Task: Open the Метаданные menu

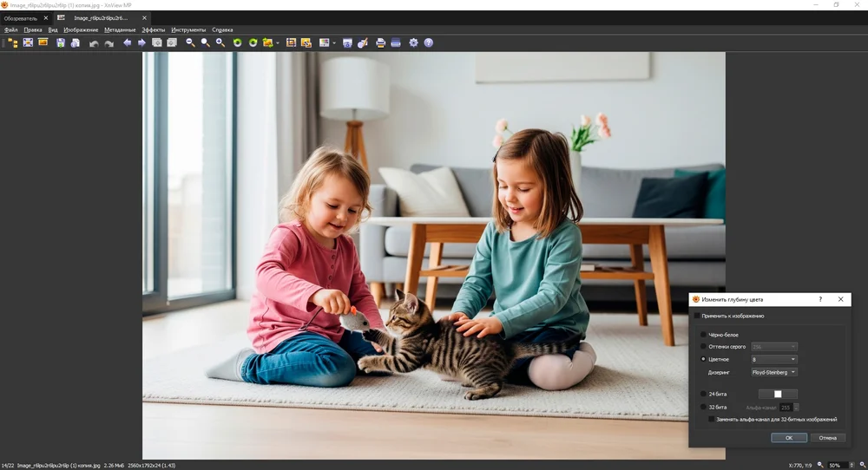Action: coord(120,29)
